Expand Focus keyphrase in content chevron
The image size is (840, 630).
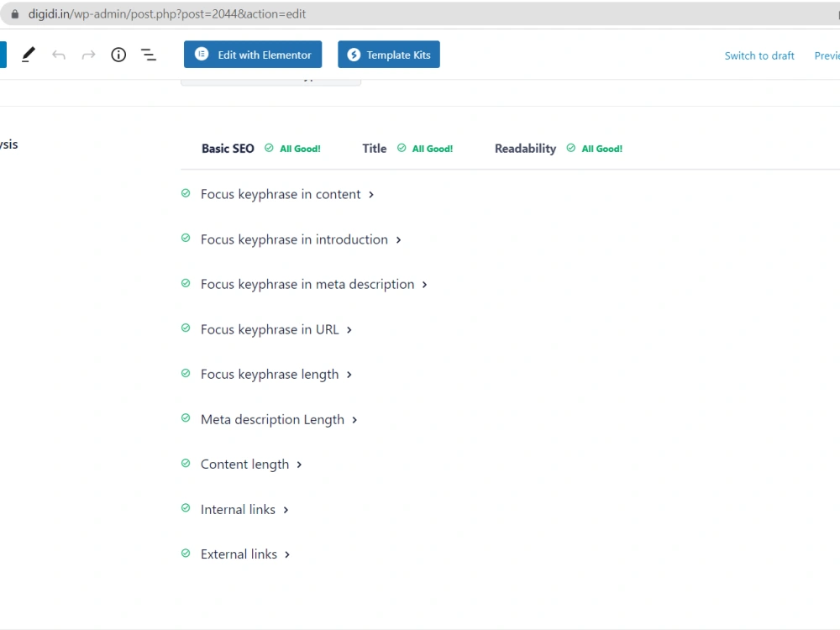tap(370, 195)
